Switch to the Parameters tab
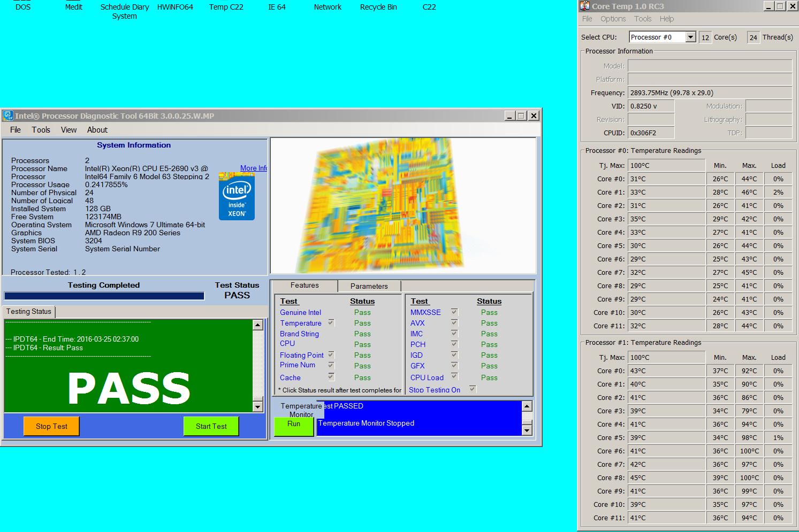Screen dimensions: 799x532 (x=369, y=286)
